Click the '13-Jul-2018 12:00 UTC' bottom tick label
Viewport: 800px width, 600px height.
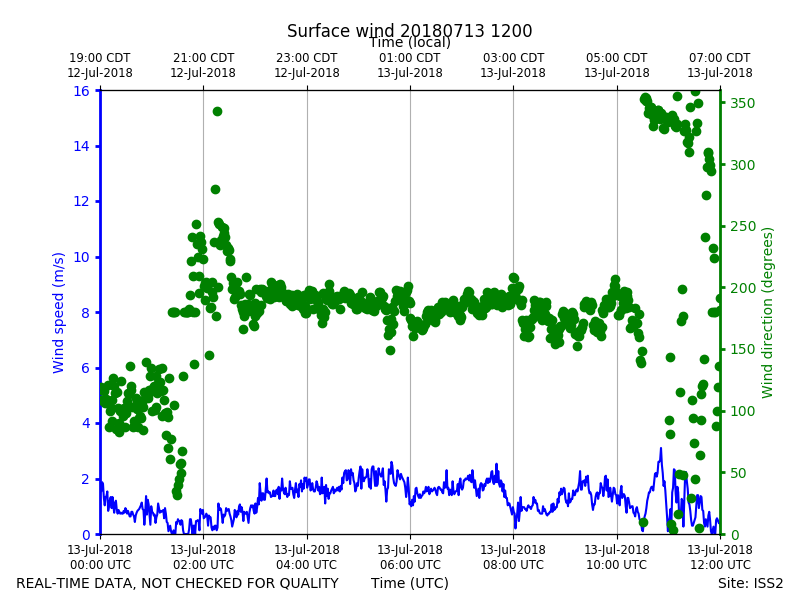click(x=720, y=557)
